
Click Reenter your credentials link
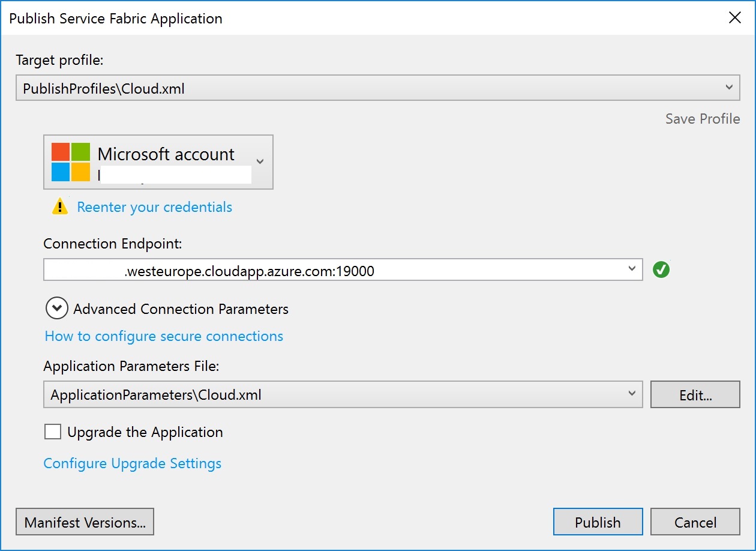(155, 207)
